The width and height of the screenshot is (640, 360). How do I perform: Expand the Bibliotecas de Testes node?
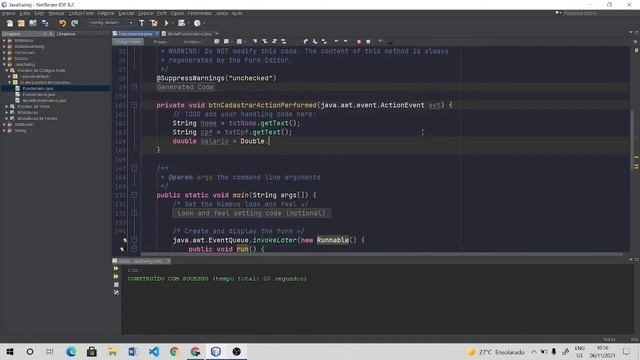point(7,118)
